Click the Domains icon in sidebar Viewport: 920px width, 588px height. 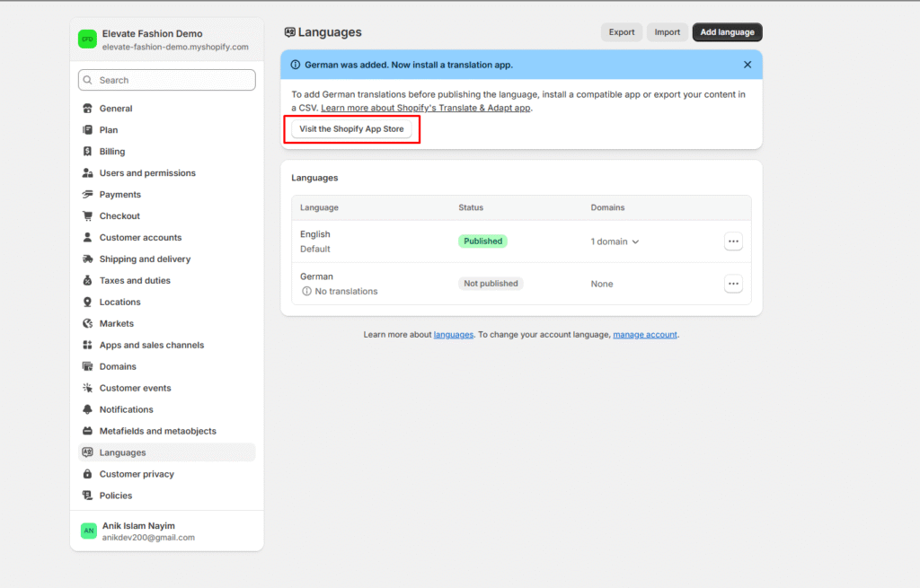(x=87, y=366)
